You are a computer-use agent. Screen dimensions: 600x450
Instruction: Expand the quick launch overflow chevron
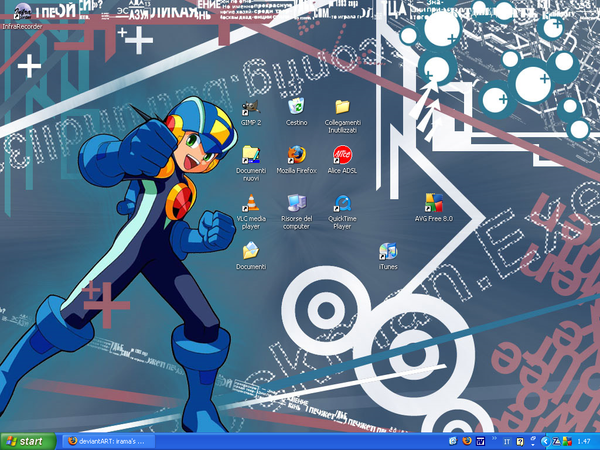pyautogui.click(x=494, y=438)
